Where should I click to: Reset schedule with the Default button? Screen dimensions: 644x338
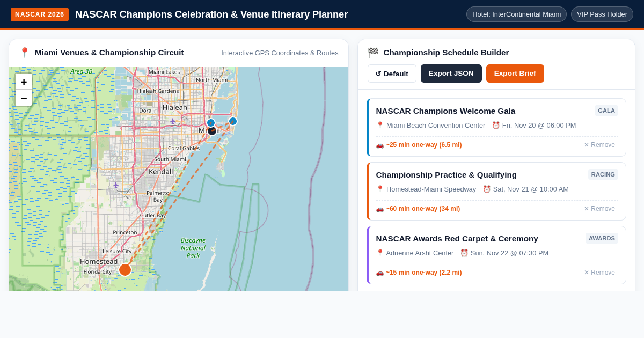[392, 74]
